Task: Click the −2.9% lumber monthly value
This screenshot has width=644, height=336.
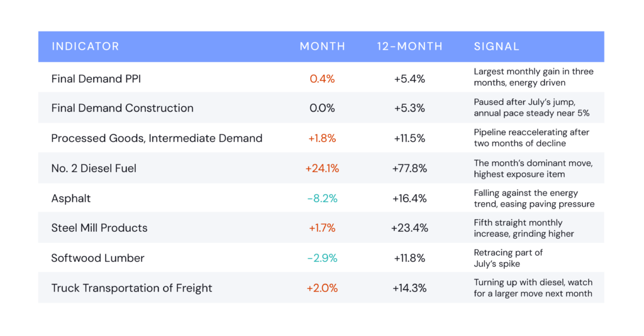Action: click(323, 258)
